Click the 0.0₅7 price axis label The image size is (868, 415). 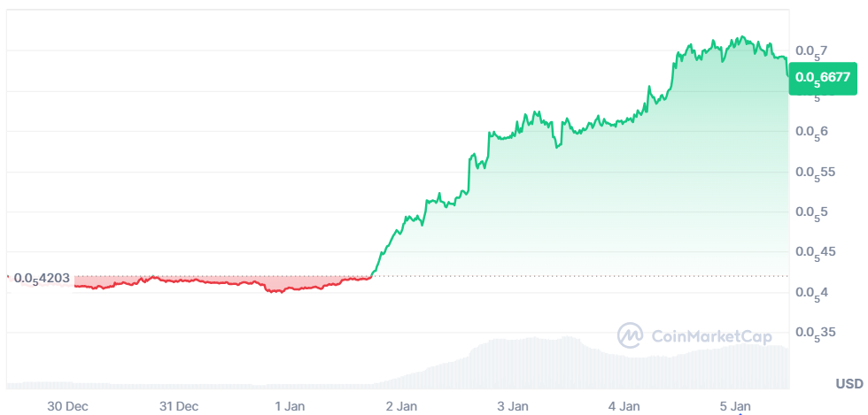[812, 51]
